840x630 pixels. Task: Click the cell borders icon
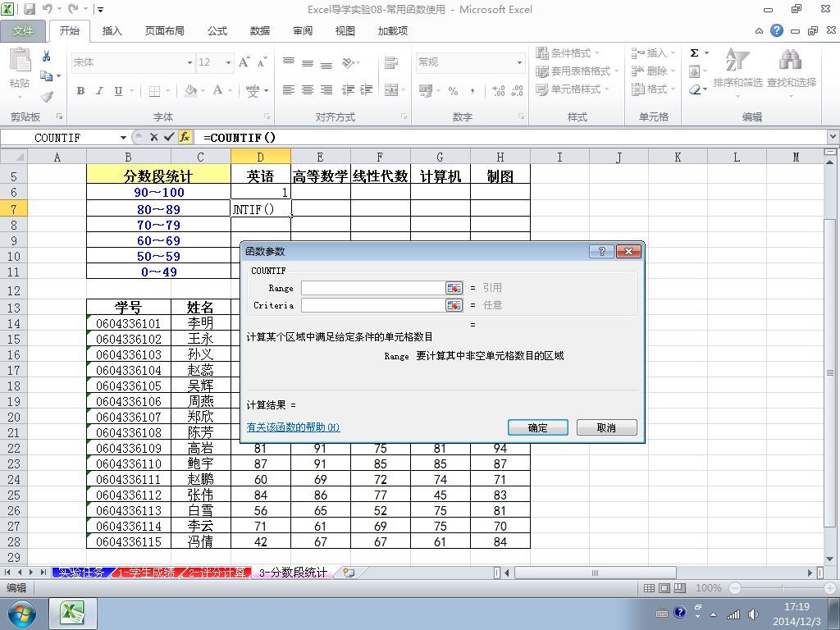coord(154,91)
